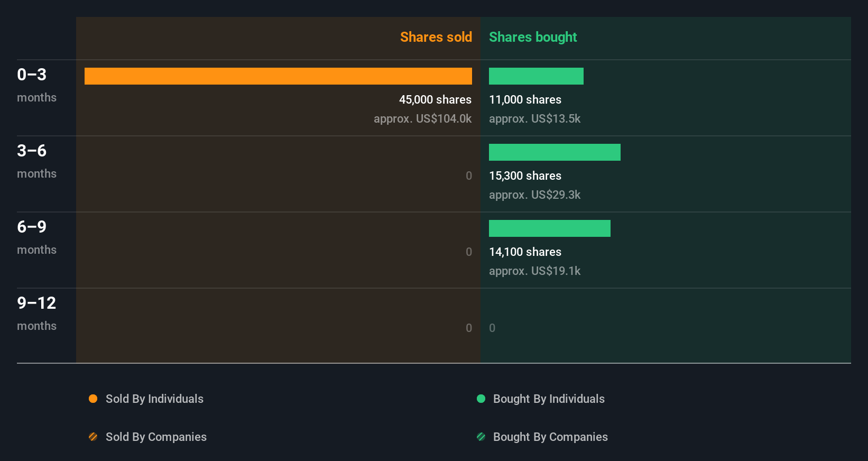Click the 3–6 months row label
The height and width of the screenshot is (461, 868).
click(36, 161)
